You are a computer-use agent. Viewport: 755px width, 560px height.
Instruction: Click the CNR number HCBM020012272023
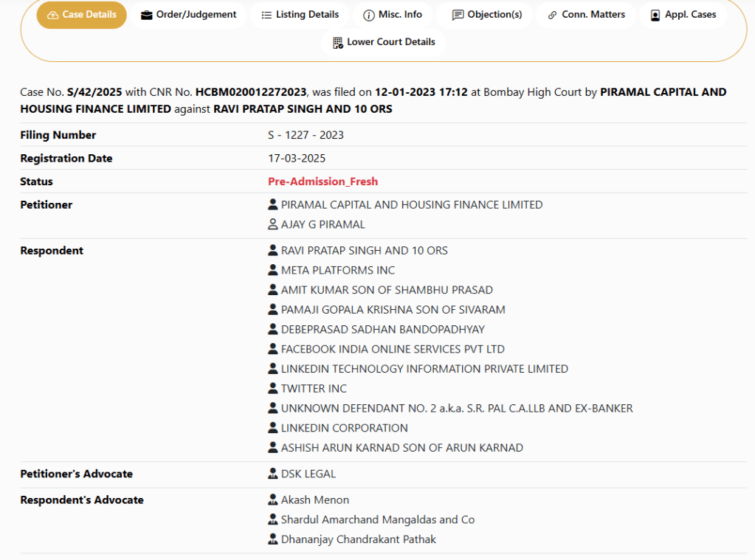pyautogui.click(x=251, y=92)
